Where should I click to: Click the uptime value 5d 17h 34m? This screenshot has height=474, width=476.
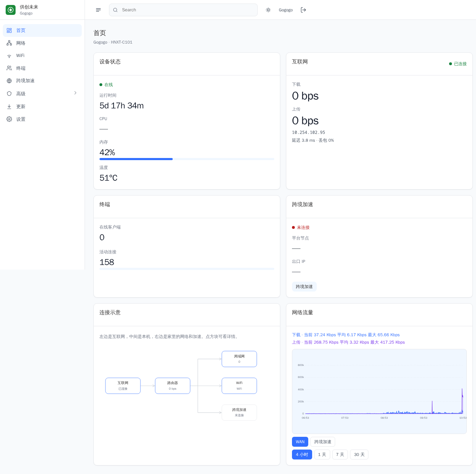(x=122, y=106)
